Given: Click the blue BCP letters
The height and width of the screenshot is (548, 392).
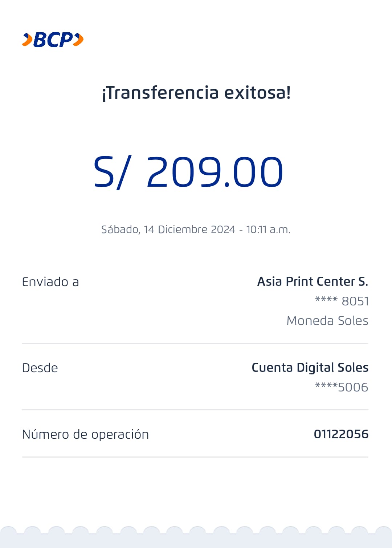Looking at the screenshot, I should [x=53, y=40].
